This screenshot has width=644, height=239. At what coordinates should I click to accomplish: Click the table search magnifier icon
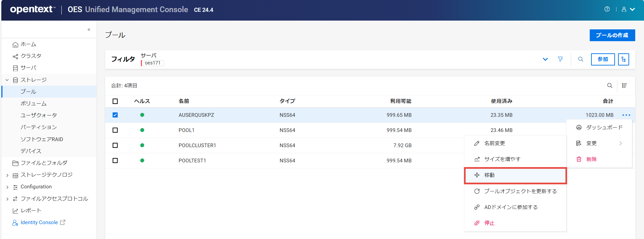coord(610,86)
